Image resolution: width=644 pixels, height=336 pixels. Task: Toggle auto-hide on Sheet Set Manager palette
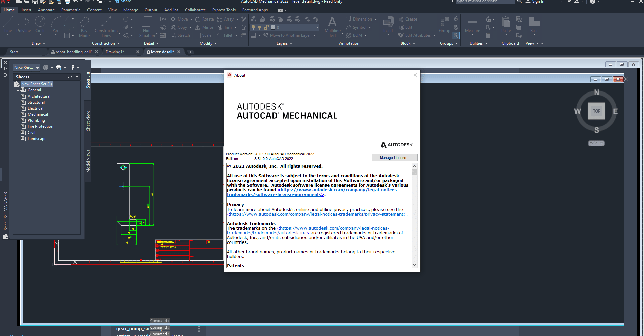coord(6,69)
